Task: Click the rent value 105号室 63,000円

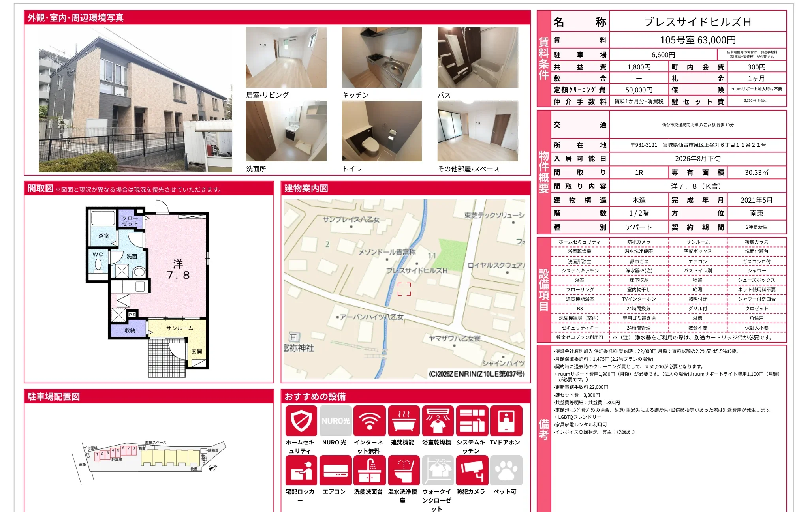Action: [x=697, y=40]
